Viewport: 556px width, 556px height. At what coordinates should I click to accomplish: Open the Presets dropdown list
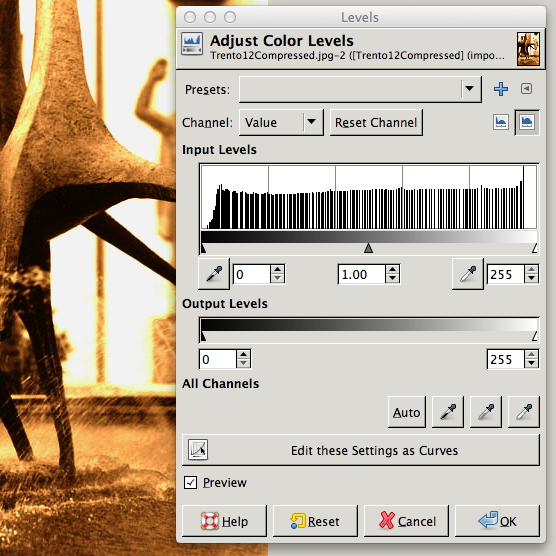[360, 89]
